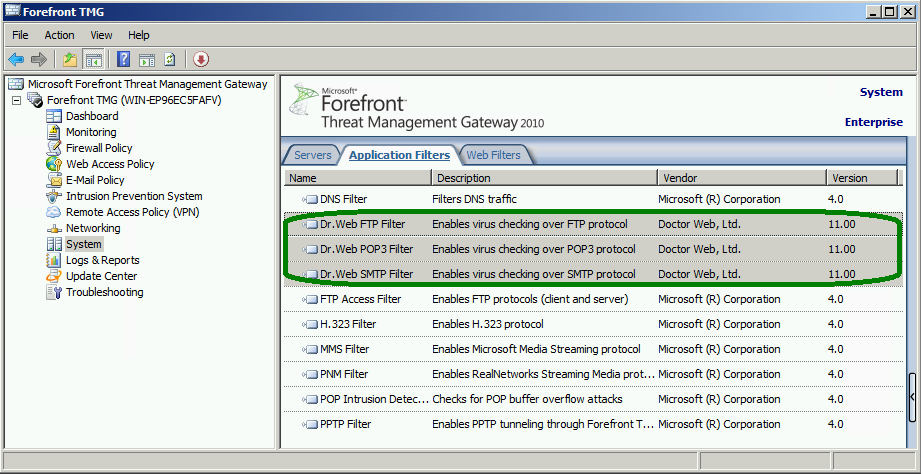The image size is (922, 474).
Task: Sort by the Name column header
Action: pos(358,178)
